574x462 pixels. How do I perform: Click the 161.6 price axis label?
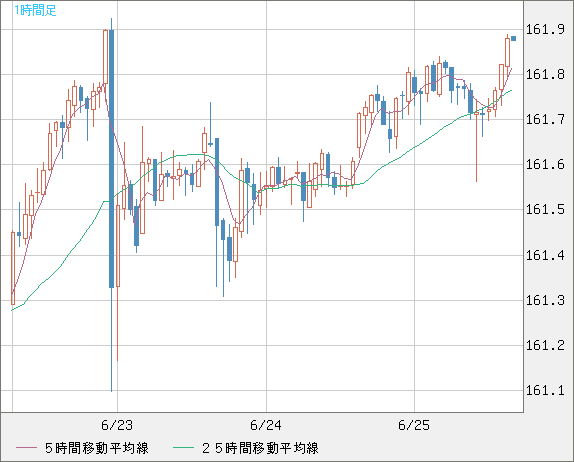click(545, 164)
